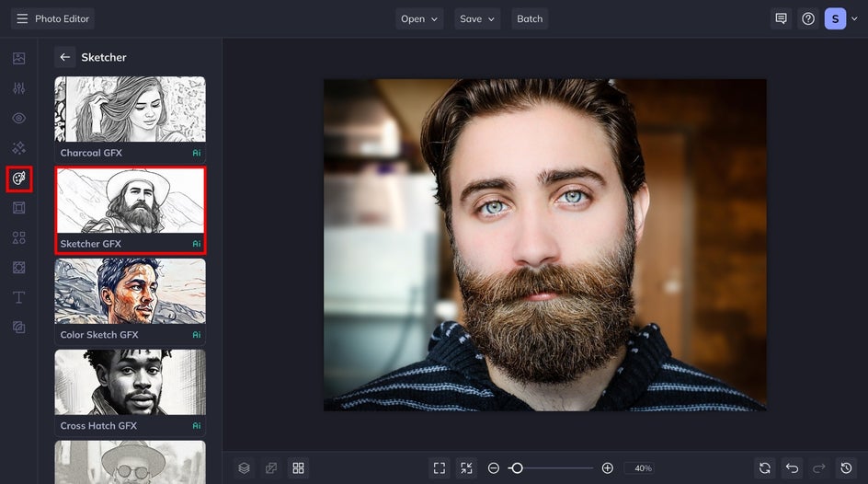
Task: Toggle the grid view icon
Action: (x=298, y=468)
